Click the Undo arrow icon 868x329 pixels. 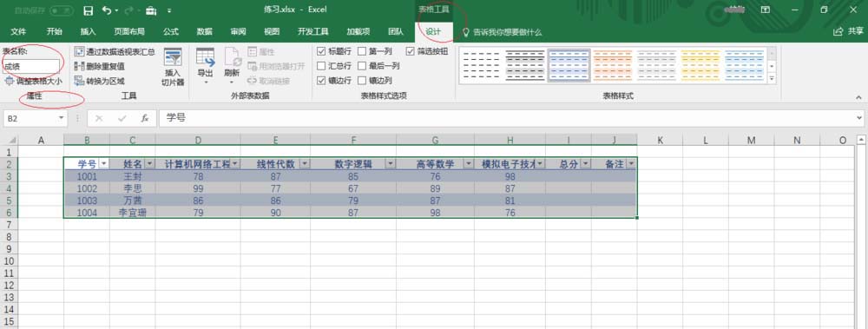pos(107,10)
